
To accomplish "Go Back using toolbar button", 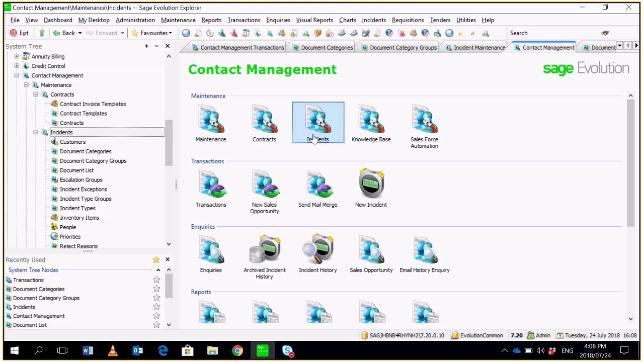I will pos(64,33).
